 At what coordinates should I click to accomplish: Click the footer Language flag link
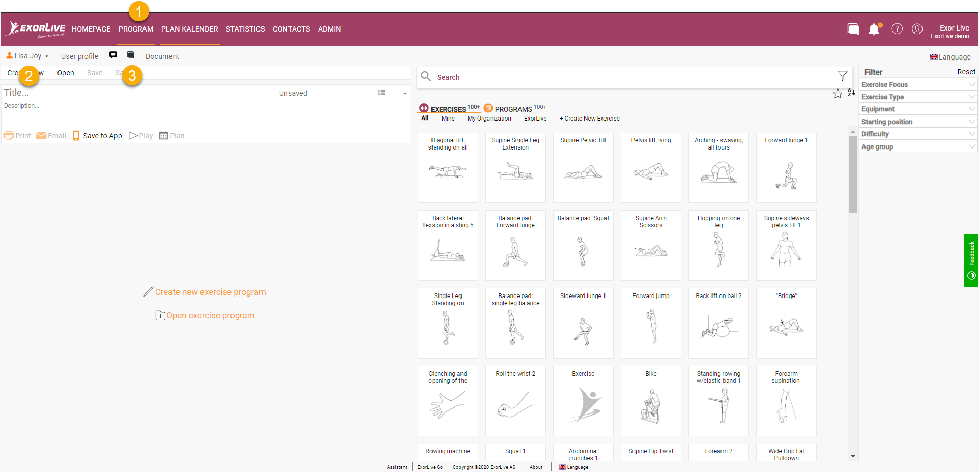pyautogui.click(x=573, y=467)
